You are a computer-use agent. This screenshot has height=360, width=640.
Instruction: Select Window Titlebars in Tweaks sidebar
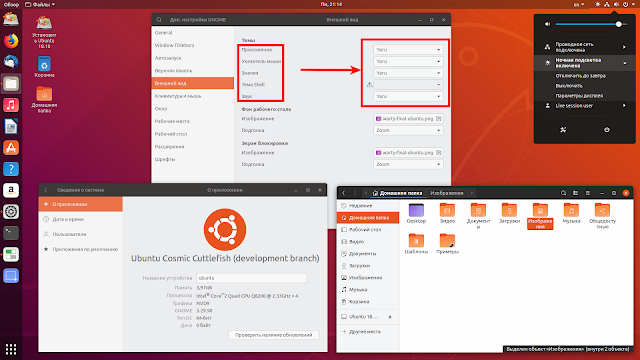(193, 45)
